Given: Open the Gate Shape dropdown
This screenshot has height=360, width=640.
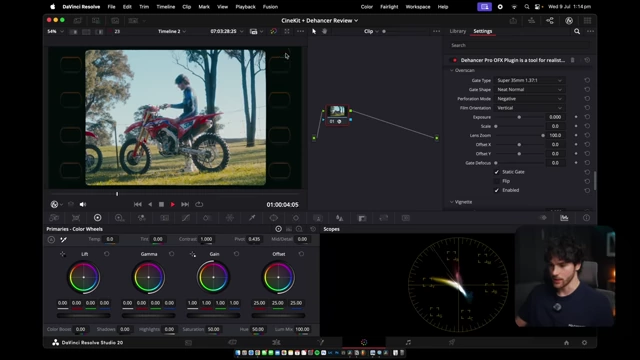Looking at the screenshot, I should point(529,89).
